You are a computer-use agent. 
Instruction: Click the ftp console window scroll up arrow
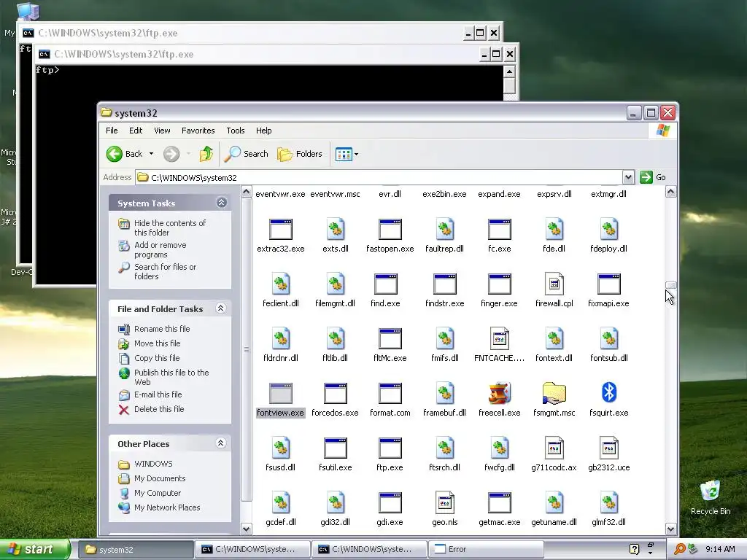(x=509, y=72)
